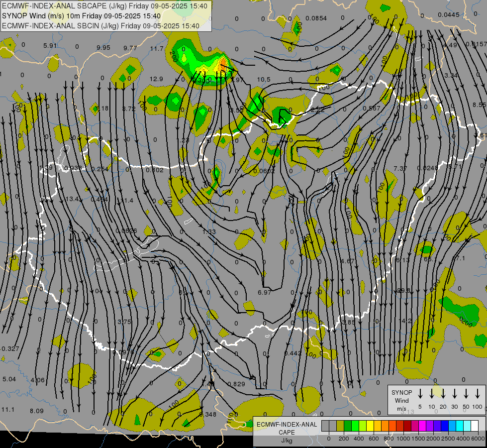
Task: Click the map value 3.34
Action: (x=451, y=76)
